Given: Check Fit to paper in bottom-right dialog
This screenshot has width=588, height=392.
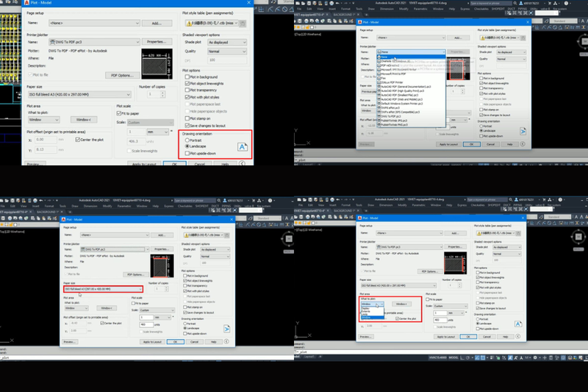Looking at the screenshot, I should point(428,299).
